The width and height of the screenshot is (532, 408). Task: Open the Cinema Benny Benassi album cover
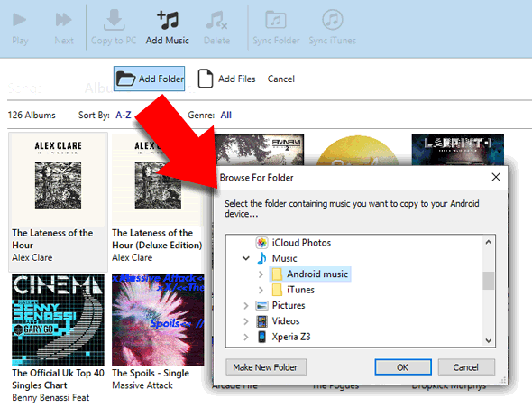58,320
